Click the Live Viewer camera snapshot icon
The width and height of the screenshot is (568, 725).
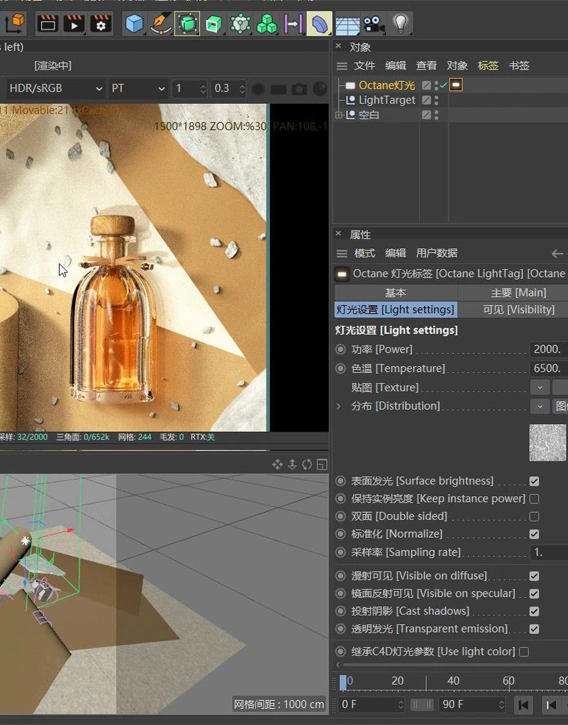pyautogui.click(x=299, y=88)
